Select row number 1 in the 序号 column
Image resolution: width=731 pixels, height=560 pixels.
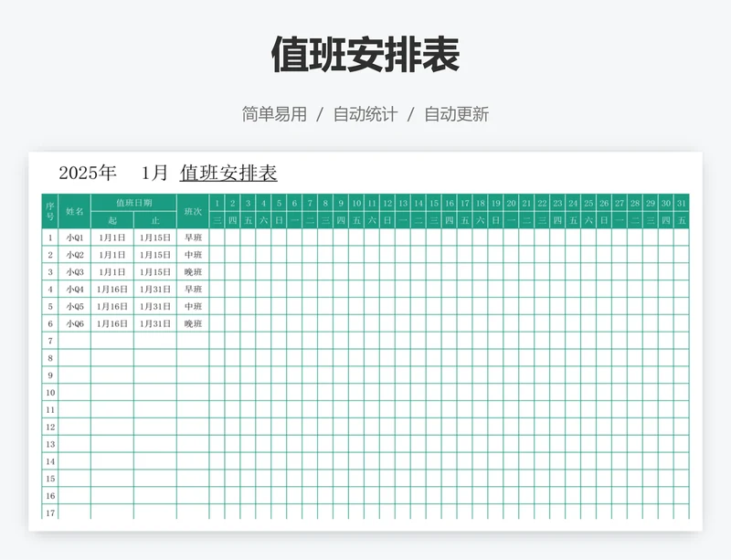pos(50,238)
